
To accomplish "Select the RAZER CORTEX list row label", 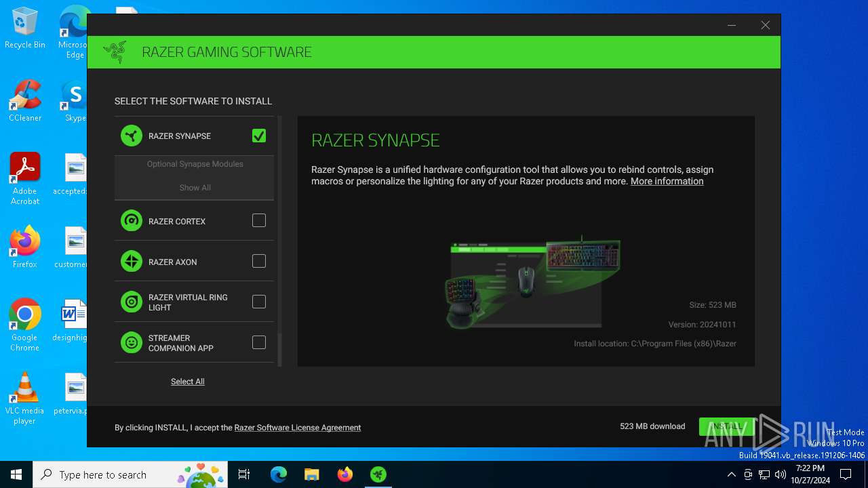I will pyautogui.click(x=177, y=222).
